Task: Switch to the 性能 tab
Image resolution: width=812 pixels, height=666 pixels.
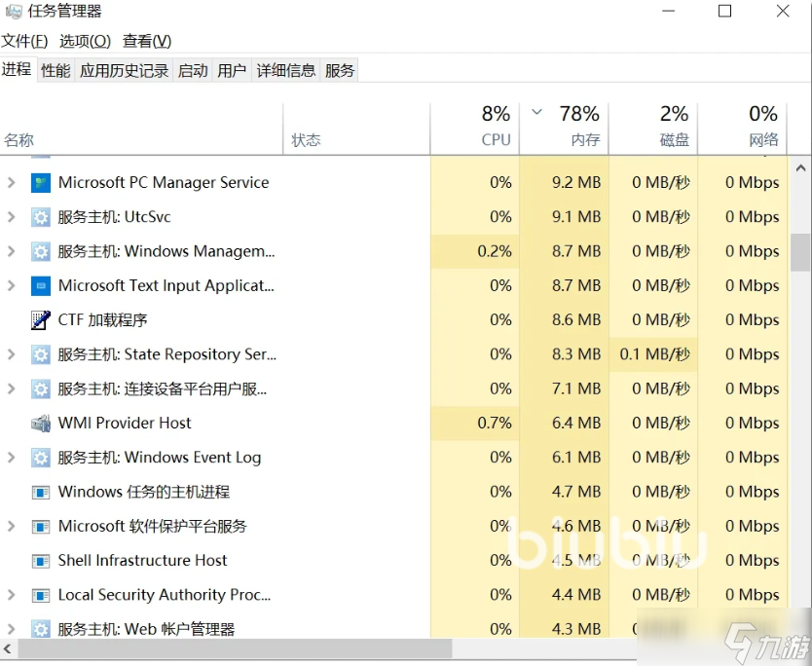Action: pyautogui.click(x=55, y=70)
